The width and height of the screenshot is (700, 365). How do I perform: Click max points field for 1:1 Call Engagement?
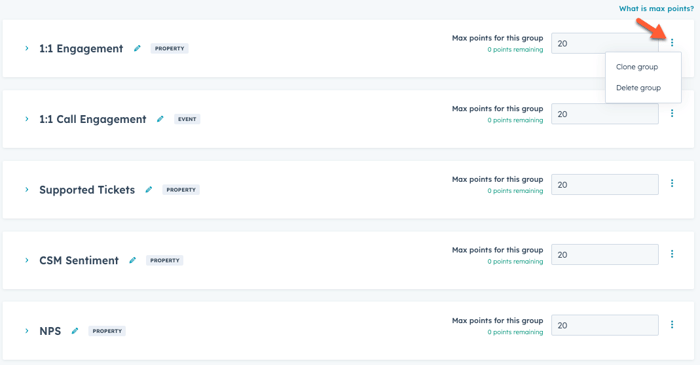pyautogui.click(x=605, y=114)
